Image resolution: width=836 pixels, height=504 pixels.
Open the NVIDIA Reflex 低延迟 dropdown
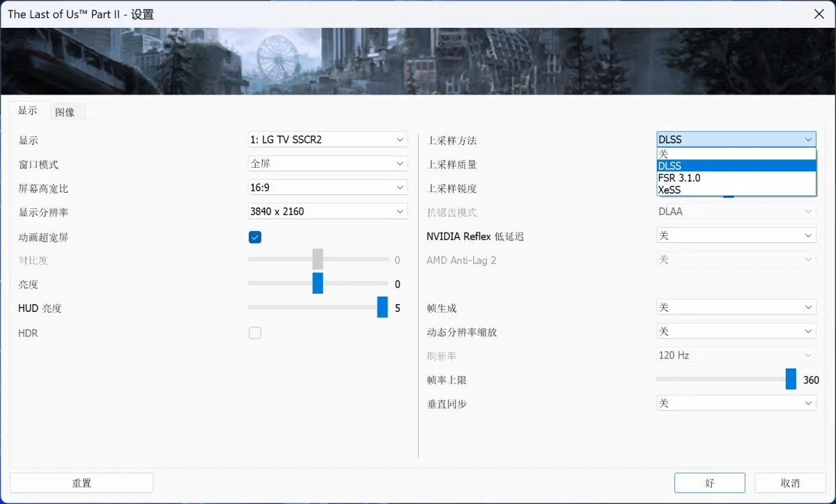736,235
